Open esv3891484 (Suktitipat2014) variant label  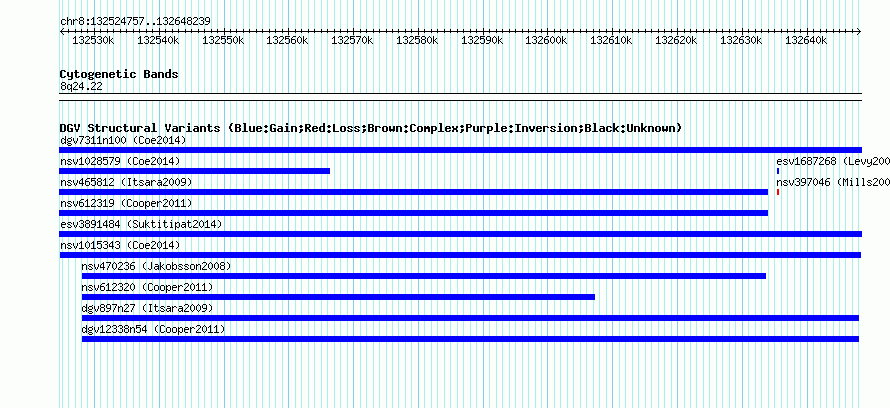[141, 224]
